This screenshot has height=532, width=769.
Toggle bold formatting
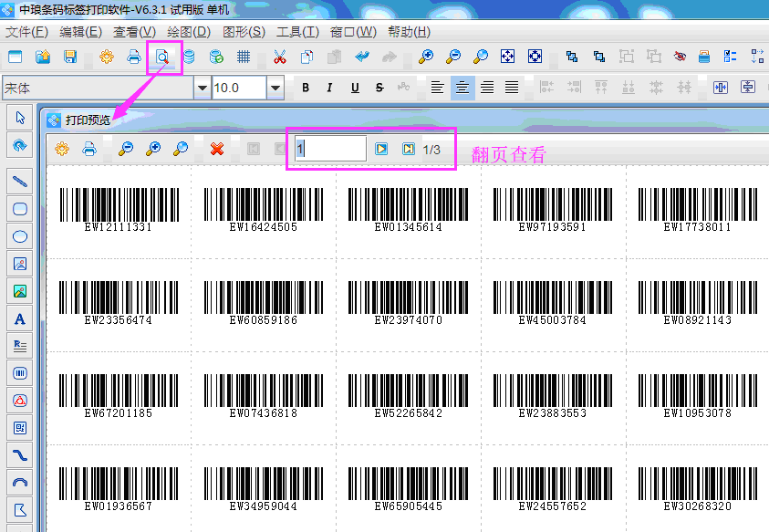(306, 88)
